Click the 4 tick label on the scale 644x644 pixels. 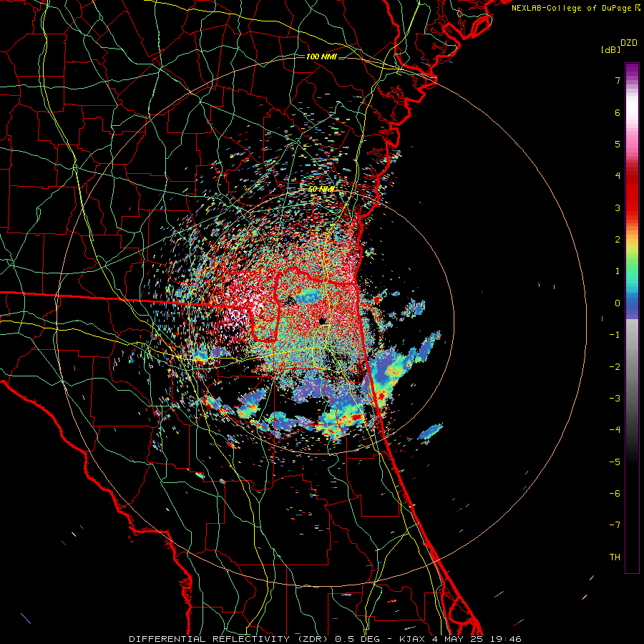click(x=618, y=176)
